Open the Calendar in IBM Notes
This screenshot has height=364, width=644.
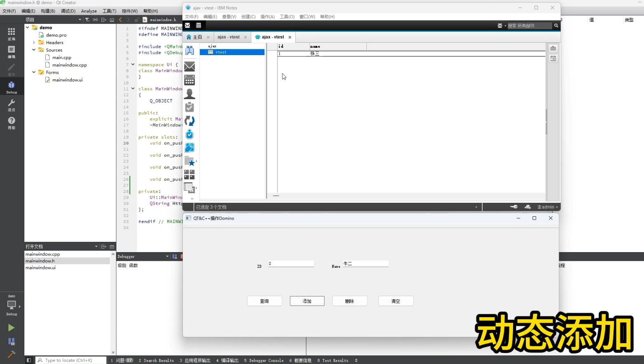pyautogui.click(x=189, y=80)
